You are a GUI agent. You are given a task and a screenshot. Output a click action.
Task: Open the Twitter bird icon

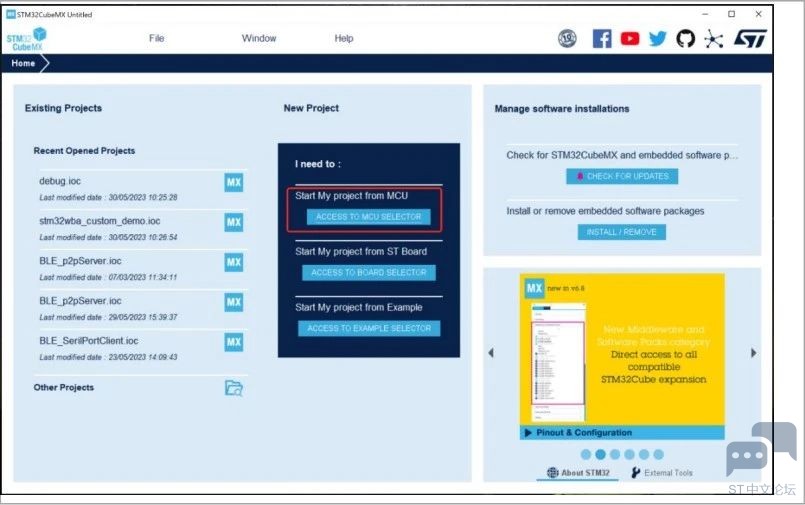tap(657, 38)
